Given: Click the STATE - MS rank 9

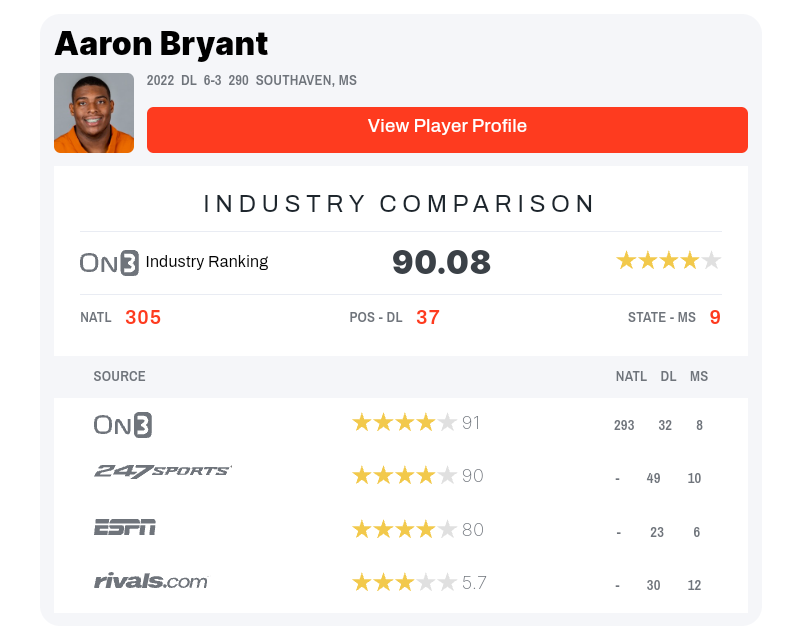Looking at the screenshot, I should coord(715,318).
